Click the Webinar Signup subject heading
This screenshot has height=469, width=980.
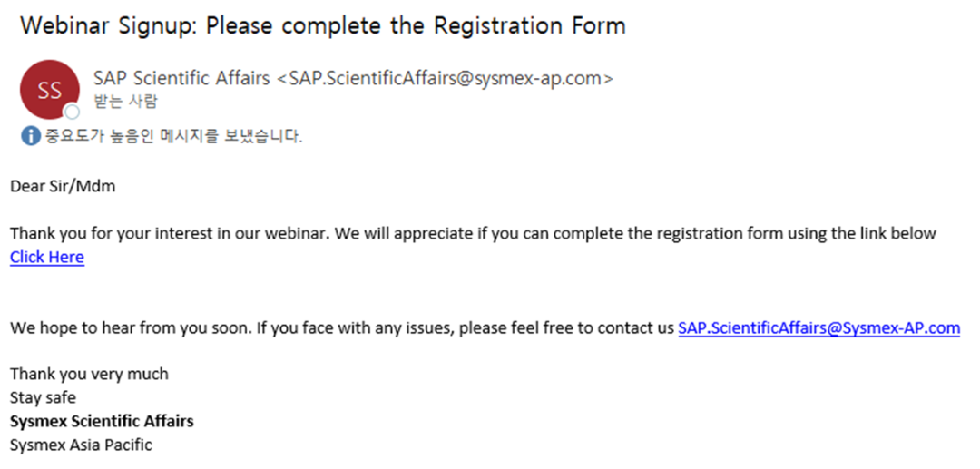click(322, 26)
